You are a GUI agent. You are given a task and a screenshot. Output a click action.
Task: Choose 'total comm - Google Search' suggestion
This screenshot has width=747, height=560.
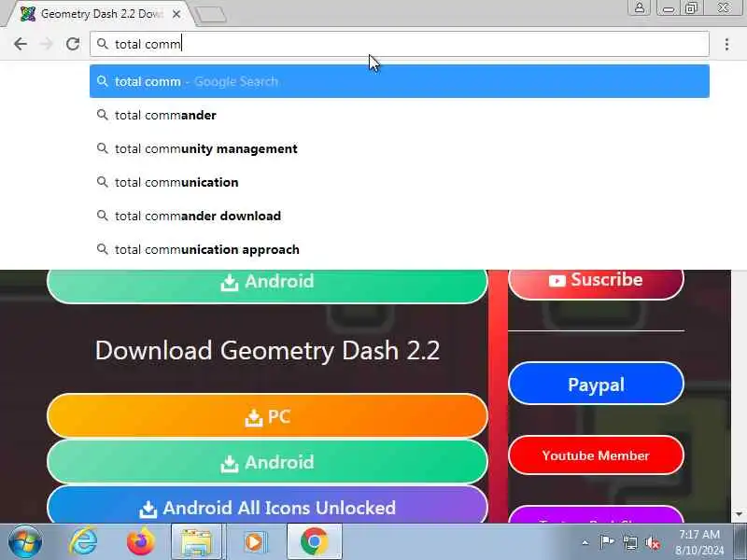coord(400,81)
